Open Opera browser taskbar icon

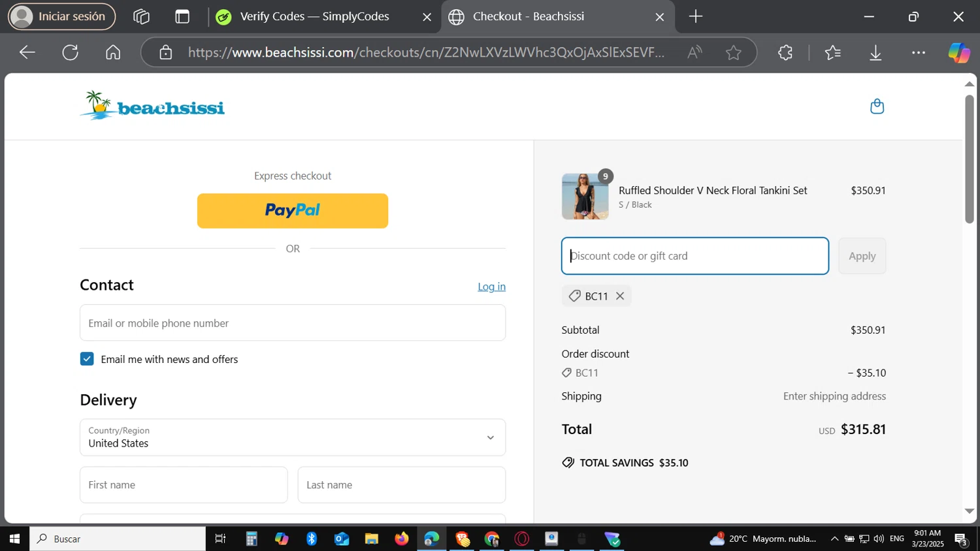pos(522,539)
